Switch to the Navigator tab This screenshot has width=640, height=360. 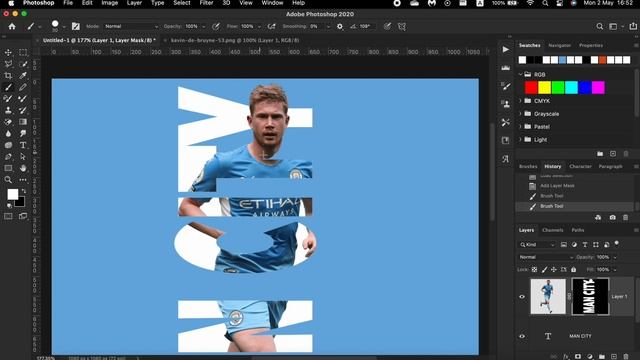click(x=560, y=45)
